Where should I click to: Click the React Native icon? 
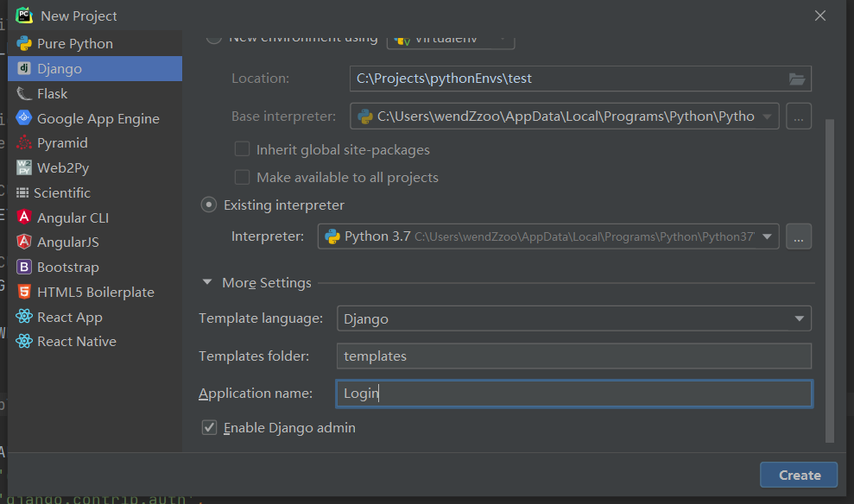24,341
